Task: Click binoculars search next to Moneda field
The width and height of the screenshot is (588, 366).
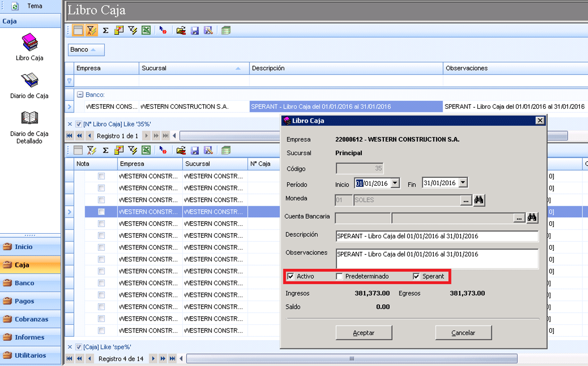Action: click(x=479, y=200)
